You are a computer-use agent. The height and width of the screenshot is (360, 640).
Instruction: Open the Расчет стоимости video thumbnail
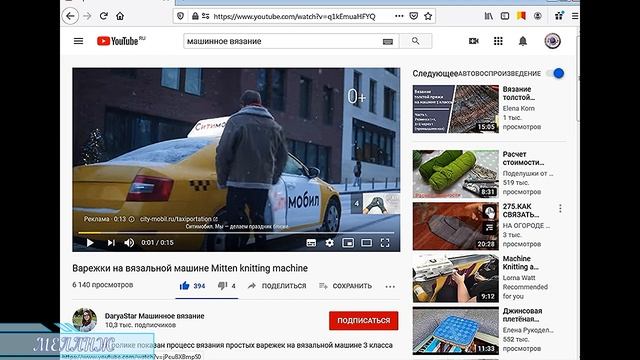click(x=456, y=174)
